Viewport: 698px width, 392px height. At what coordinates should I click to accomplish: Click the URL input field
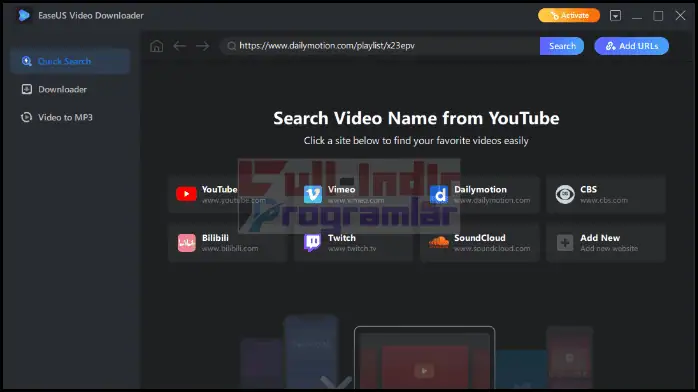tap(380, 46)
